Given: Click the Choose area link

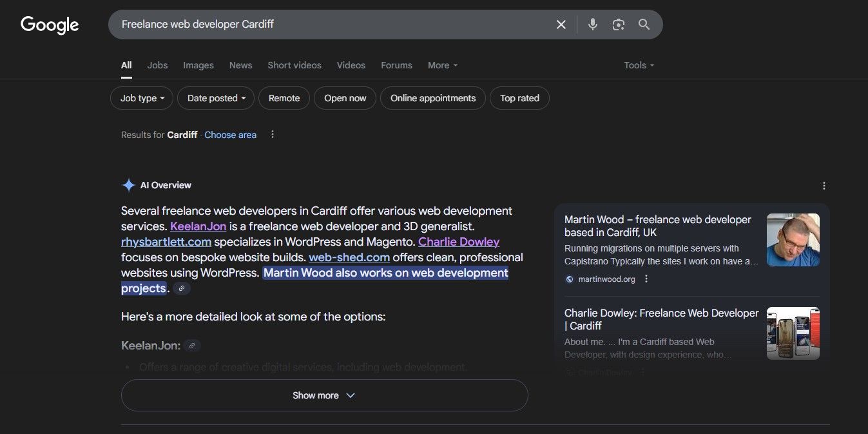Looking at the screenshot, I should point(230,135).
